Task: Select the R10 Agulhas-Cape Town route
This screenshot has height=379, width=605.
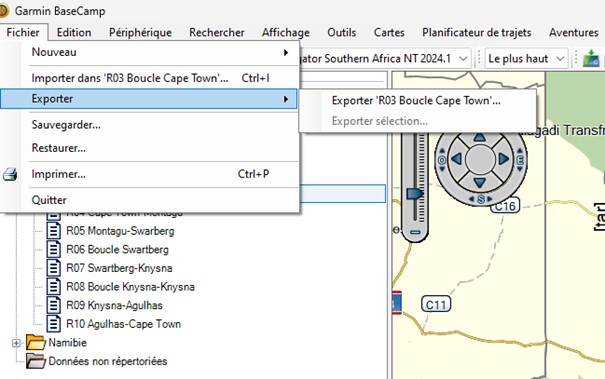Action: click(123, 324)
